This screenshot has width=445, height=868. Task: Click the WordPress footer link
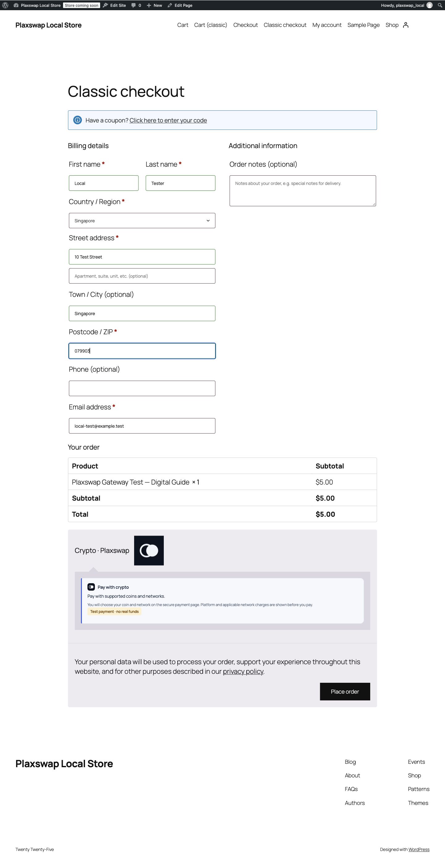coord(419,849)
